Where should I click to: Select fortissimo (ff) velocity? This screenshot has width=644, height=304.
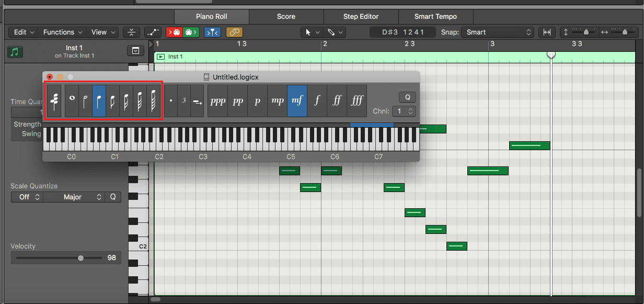click(x=337, y=101)
